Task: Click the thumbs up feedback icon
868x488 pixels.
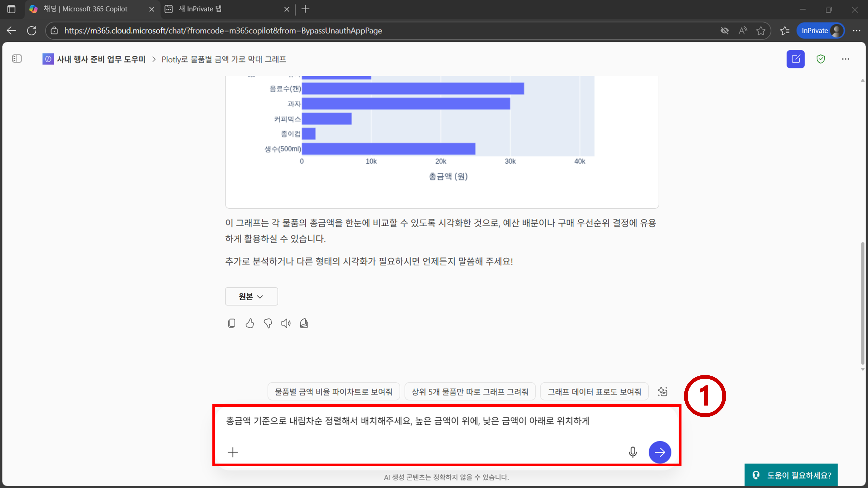Action: (250, 323)
